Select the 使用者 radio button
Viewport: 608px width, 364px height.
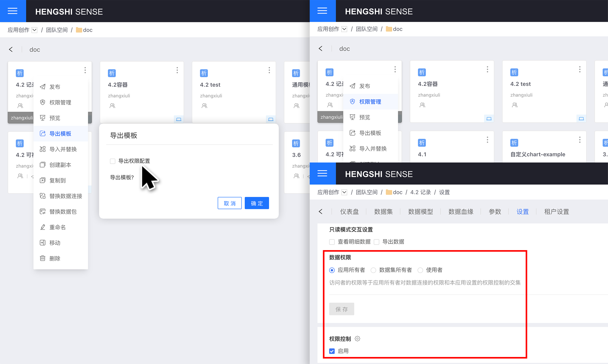tap(420, 270)
